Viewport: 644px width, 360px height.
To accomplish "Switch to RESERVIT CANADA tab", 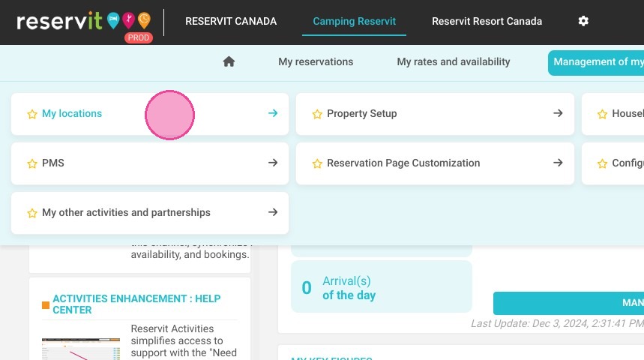I will (231, 21).
